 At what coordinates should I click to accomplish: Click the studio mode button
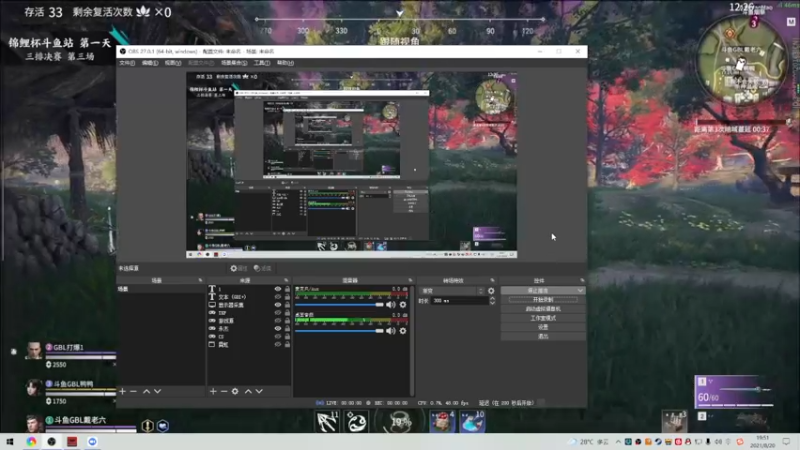(x=543, y=318)
